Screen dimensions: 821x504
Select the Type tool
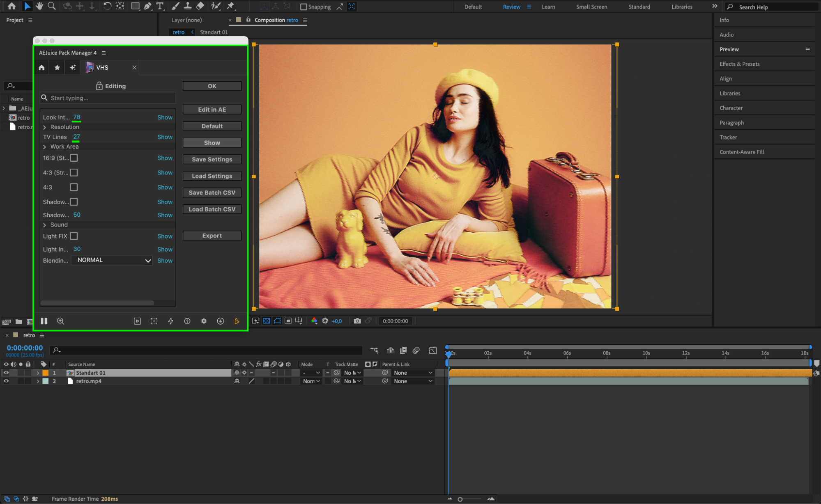[160, 6]
